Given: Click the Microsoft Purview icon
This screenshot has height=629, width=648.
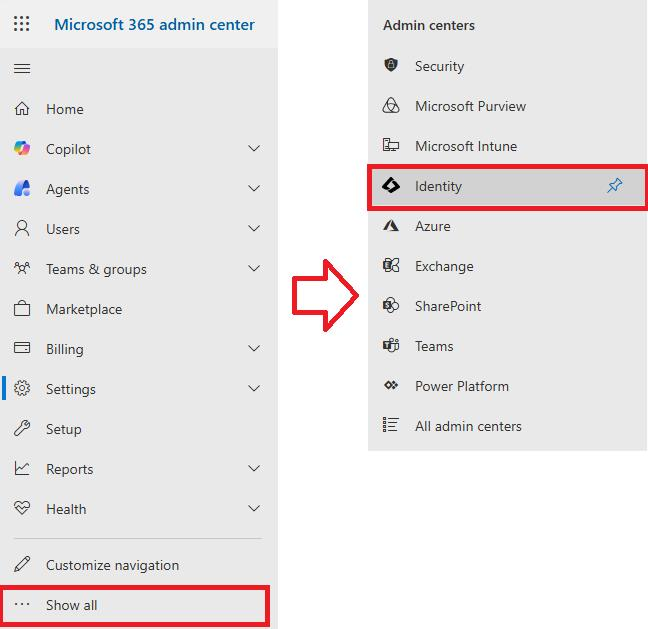Looking at the screenshot, I should tap(391, 105).
